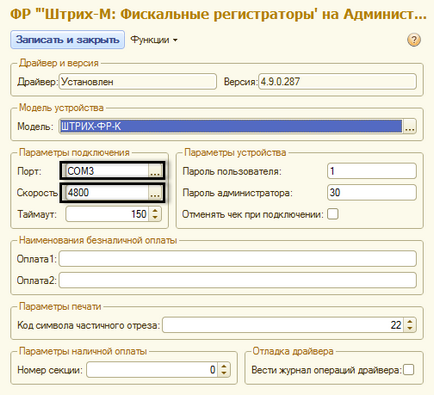
Task: Increase Таймаут value with up arrow
Action: (x=155, y=210)
